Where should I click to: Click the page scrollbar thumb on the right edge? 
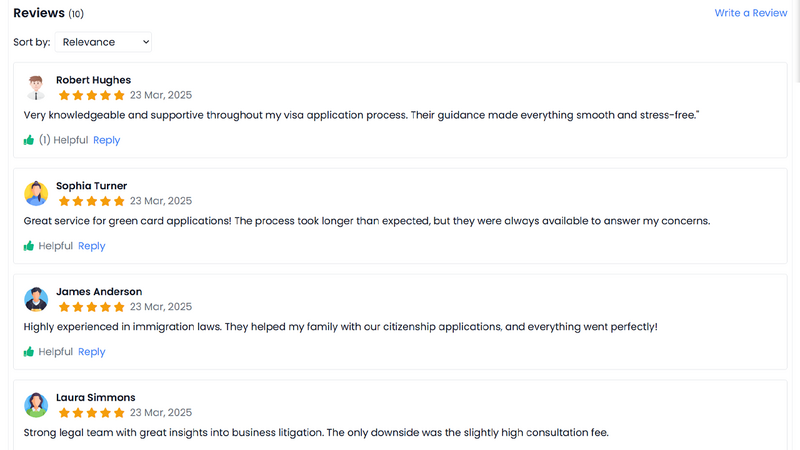tap(797, 41)
